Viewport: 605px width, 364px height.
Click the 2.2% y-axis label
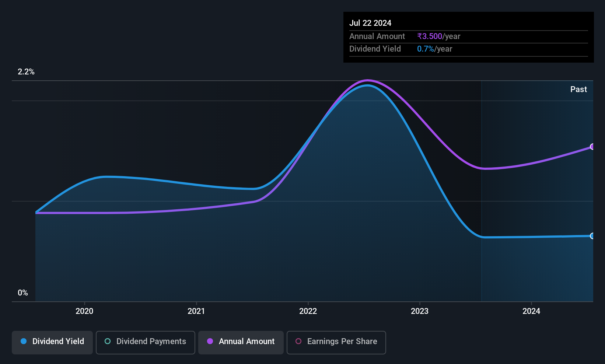(x=26, y=72)
